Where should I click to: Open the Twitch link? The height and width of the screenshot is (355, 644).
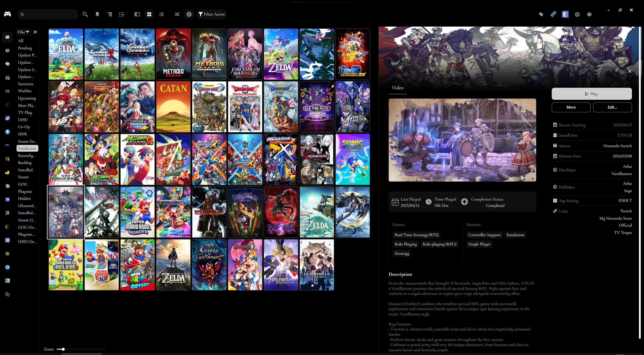[626, 211]
